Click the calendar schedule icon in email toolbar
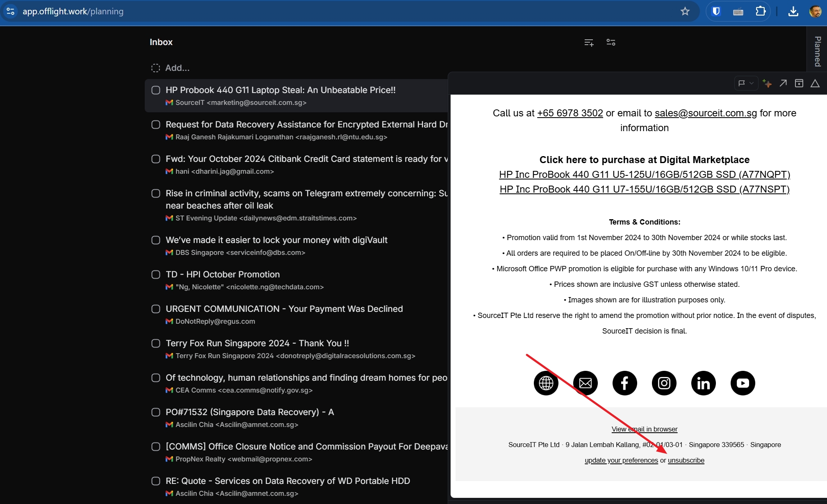Screen dimensions: 827x504 coord(799,84)
